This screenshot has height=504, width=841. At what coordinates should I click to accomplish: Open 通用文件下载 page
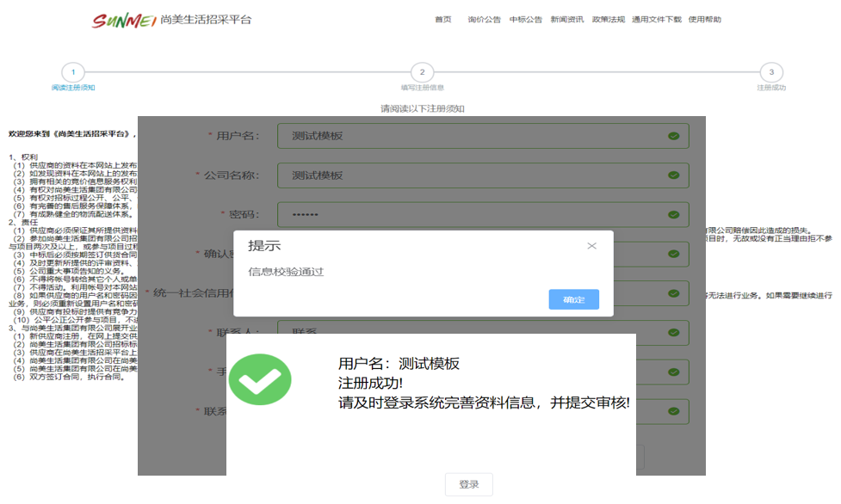[x=656, y=20]
